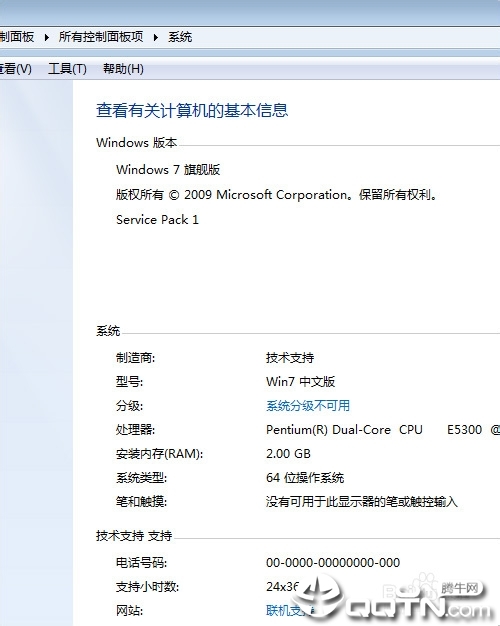Select the Service Pack 1 text
This screenshot has width=500, height=626.
(157, 220)
